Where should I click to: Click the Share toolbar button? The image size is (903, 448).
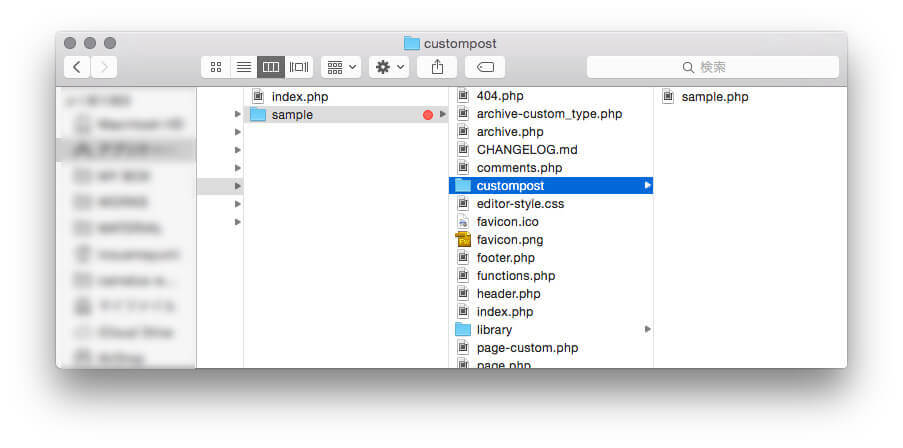click(437, 67)
